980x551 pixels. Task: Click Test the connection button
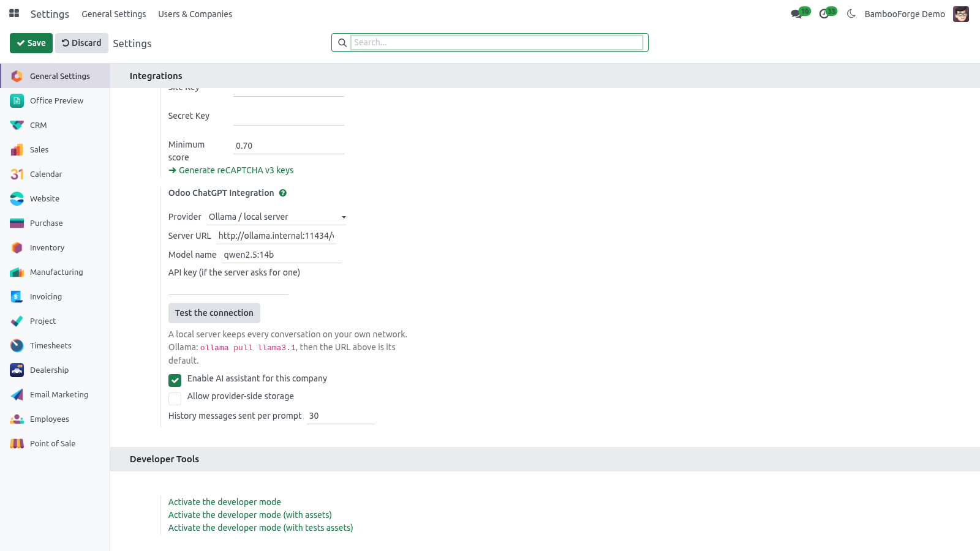point(214,313)
